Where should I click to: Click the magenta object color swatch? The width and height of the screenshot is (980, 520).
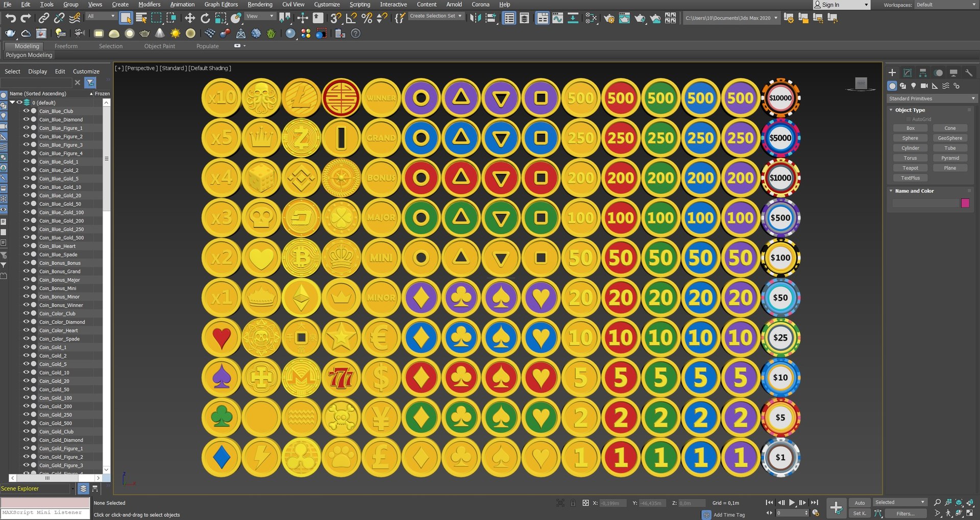pyautogui.click(x=965, y=203)
